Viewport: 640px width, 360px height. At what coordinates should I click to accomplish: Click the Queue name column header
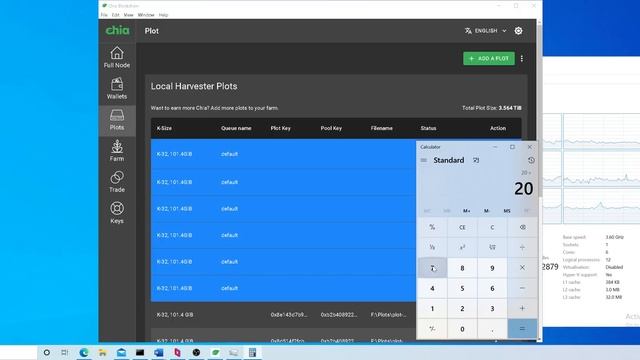(236, 128)
